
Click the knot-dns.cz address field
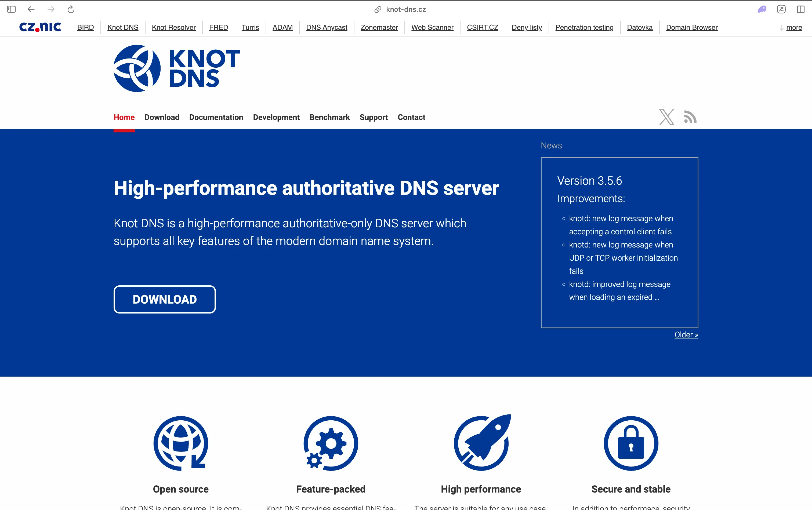pyautogui.click(x=406, y=9)
